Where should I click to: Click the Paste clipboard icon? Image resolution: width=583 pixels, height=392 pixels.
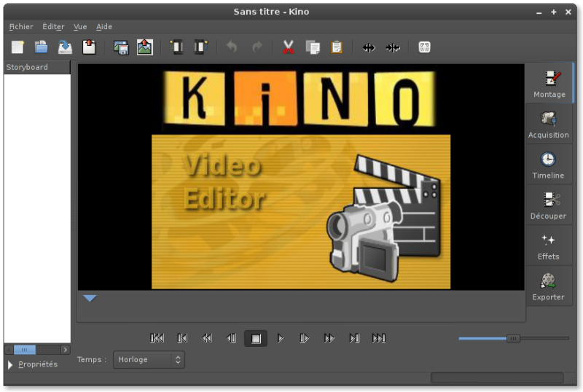pos(336,47)
